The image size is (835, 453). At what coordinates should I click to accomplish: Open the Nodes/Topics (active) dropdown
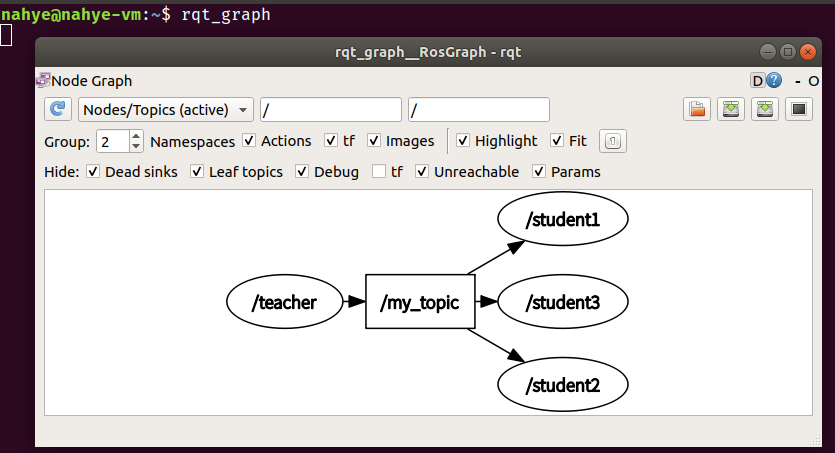coord(166,110)
